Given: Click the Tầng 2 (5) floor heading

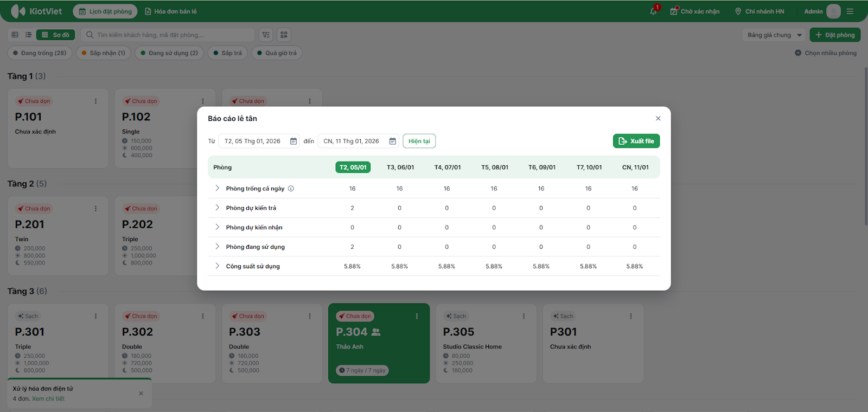Looking at the screenshot, I should pos(27,184).
